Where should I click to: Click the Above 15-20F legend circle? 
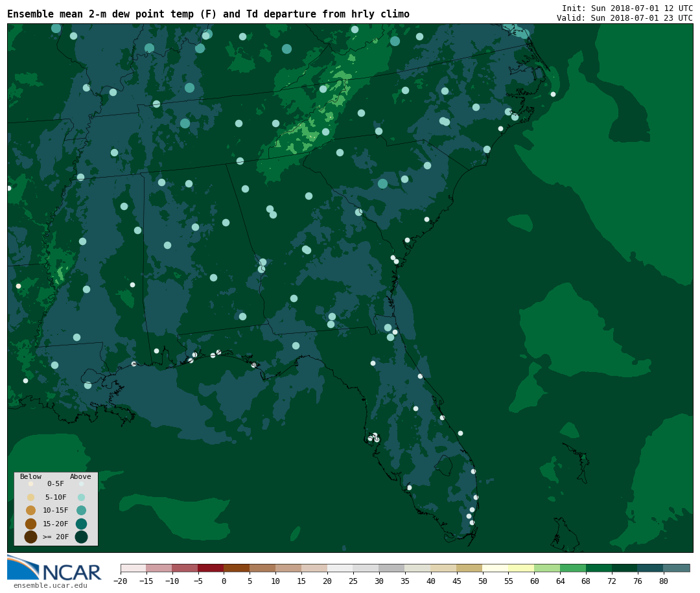click(81, 524)
